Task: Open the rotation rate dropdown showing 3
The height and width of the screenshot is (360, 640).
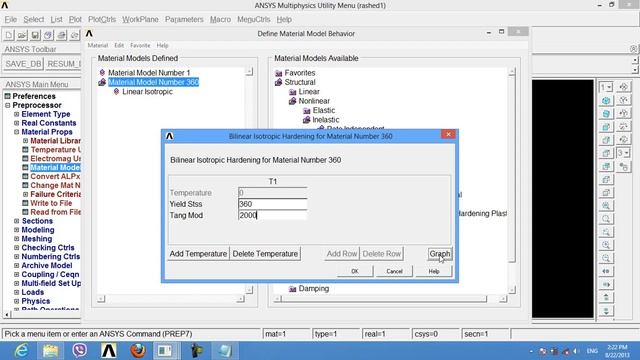Action: pyautogui.click(x=624, y=153)
